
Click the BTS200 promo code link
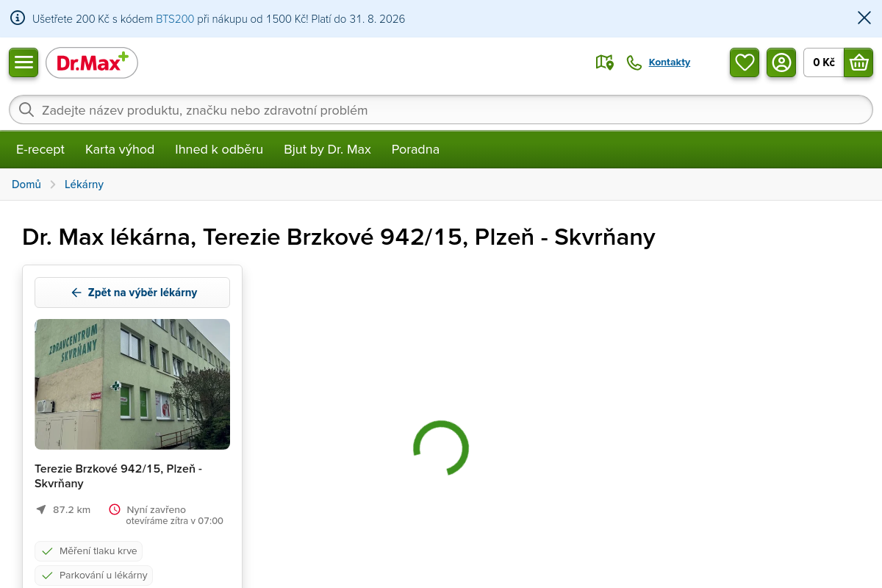click(175, 19)
